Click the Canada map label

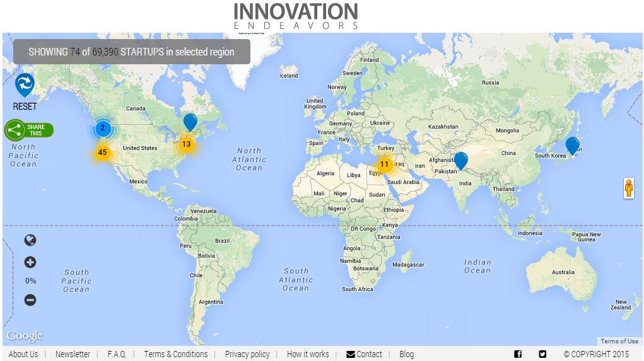tap(136, 109)
